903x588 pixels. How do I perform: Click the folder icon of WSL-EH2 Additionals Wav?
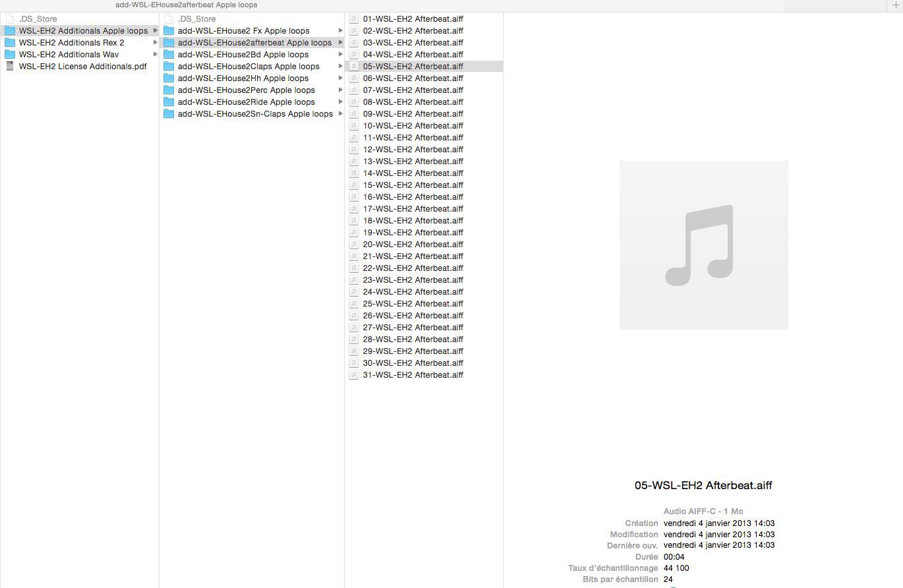[x=10, y=55]
